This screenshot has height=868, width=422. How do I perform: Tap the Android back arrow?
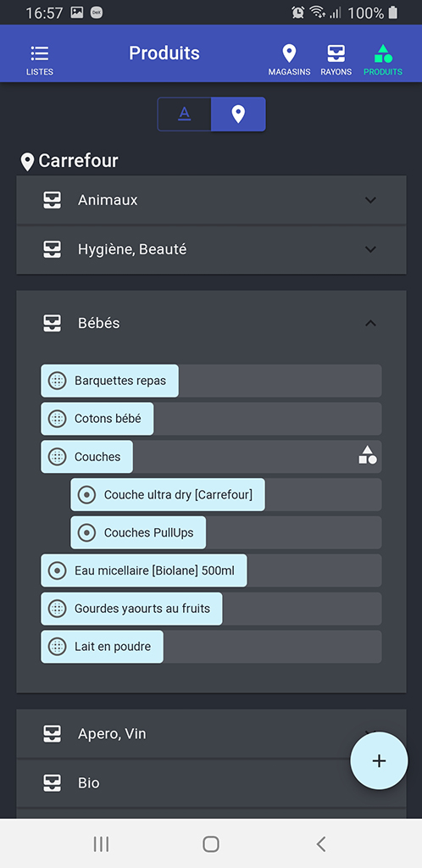pyautogui.click(x=321, y=844)
